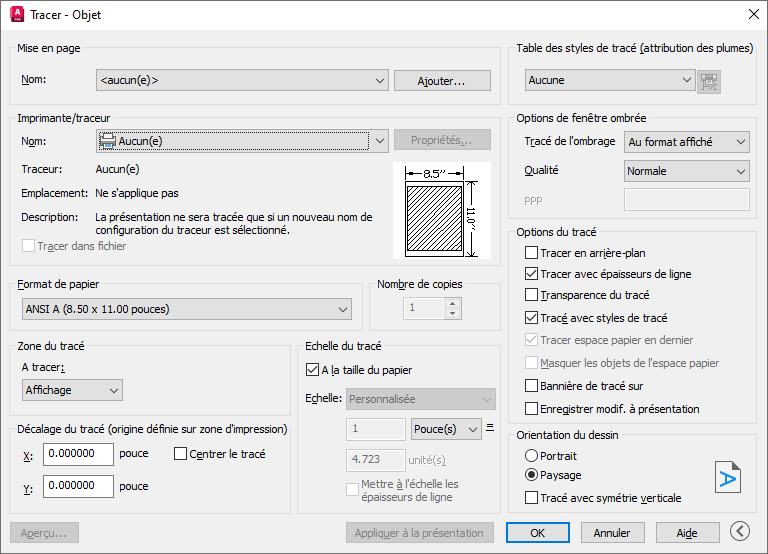Click the Ajouter button
The height and width of the screenshot is (554, 768).
[x=442, y=81]
